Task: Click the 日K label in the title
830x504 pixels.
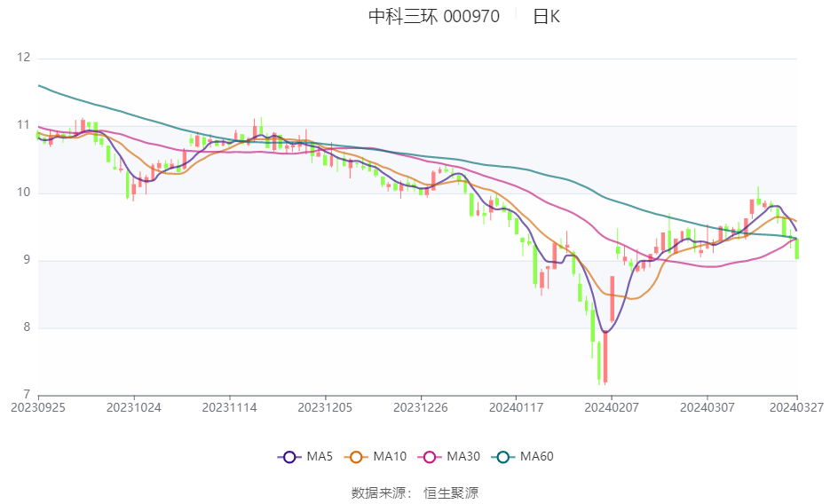Action: pyautogui.click(x=546, y=16)
